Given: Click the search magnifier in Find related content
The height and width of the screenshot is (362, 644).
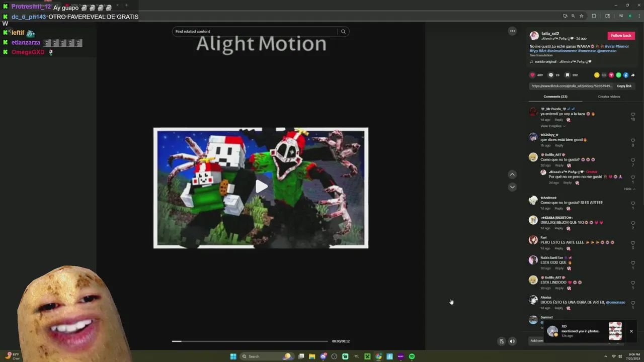Looking at the screenshot, I should (343, 31).
